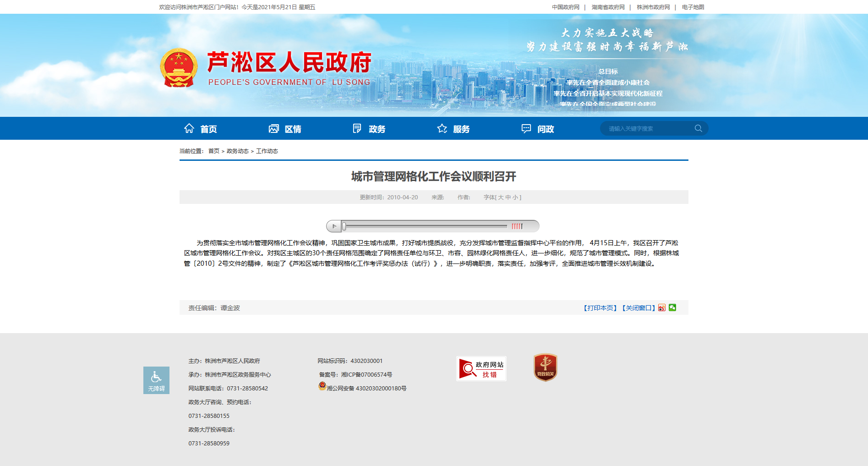868x466 pixels.
Task: Visit the 湖南省政府网 top link
Action: click(x=608, y=7)
